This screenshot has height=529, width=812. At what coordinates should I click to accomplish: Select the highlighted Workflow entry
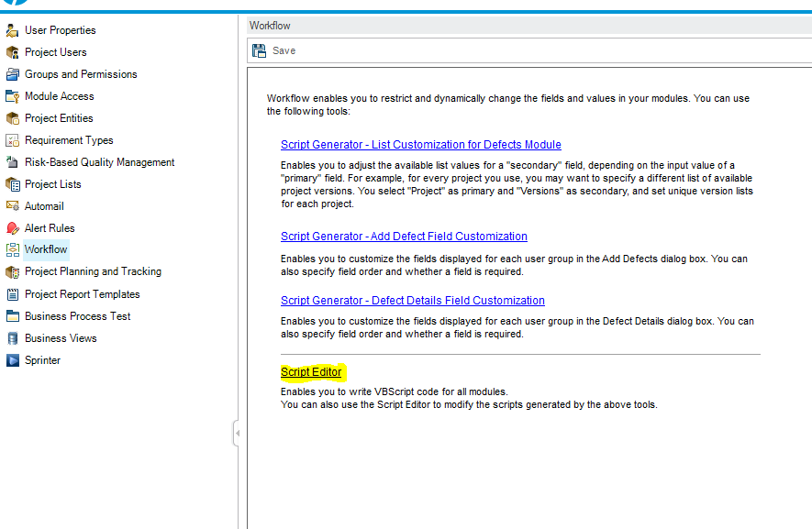point(46,249)
